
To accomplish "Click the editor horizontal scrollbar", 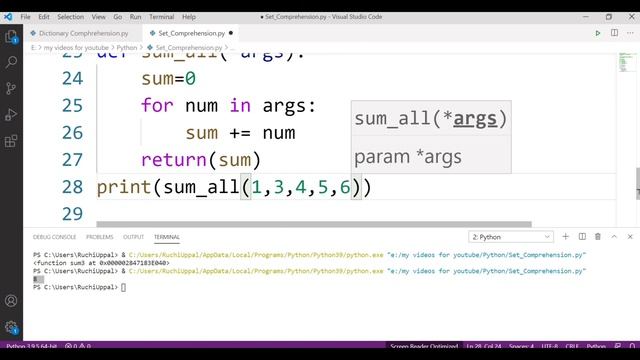I will pyautogui.click(x=314, y=224).
